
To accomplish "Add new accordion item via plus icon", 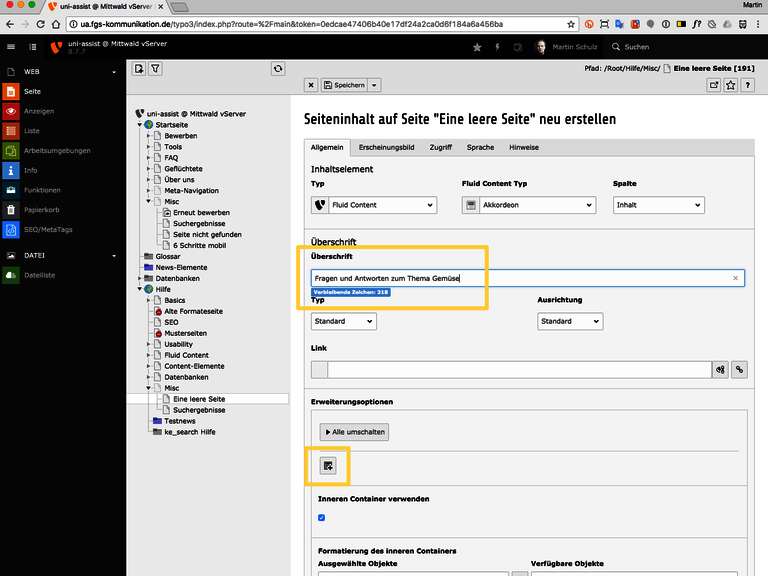I will [x=328, y=466].
